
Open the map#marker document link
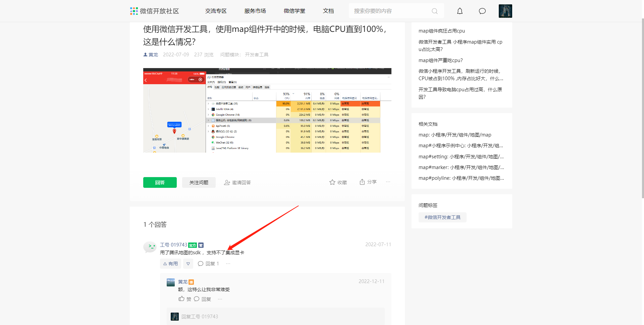tap(461, 167)
